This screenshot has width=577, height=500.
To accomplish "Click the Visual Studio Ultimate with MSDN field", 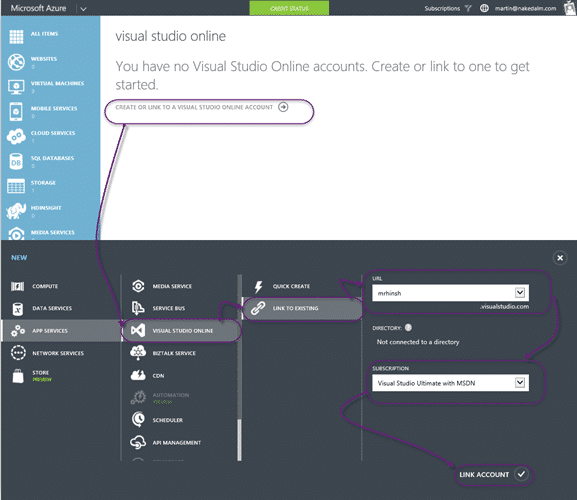I will coord(450,383).
